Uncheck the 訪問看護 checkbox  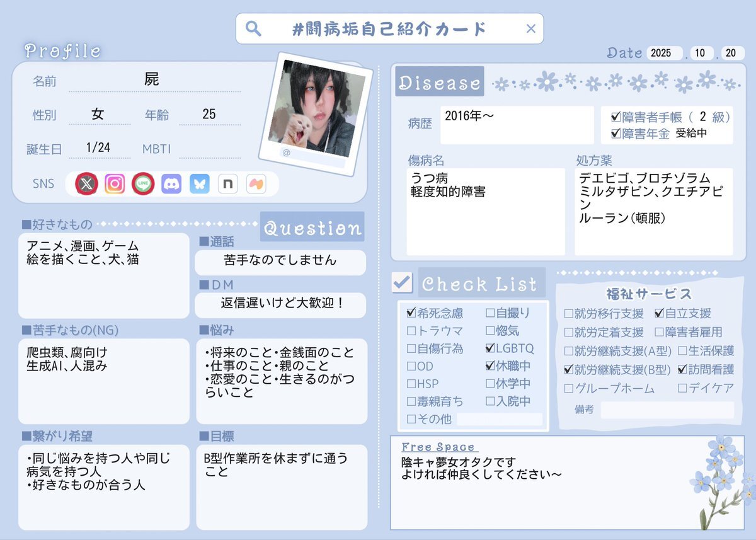(682, 369)
